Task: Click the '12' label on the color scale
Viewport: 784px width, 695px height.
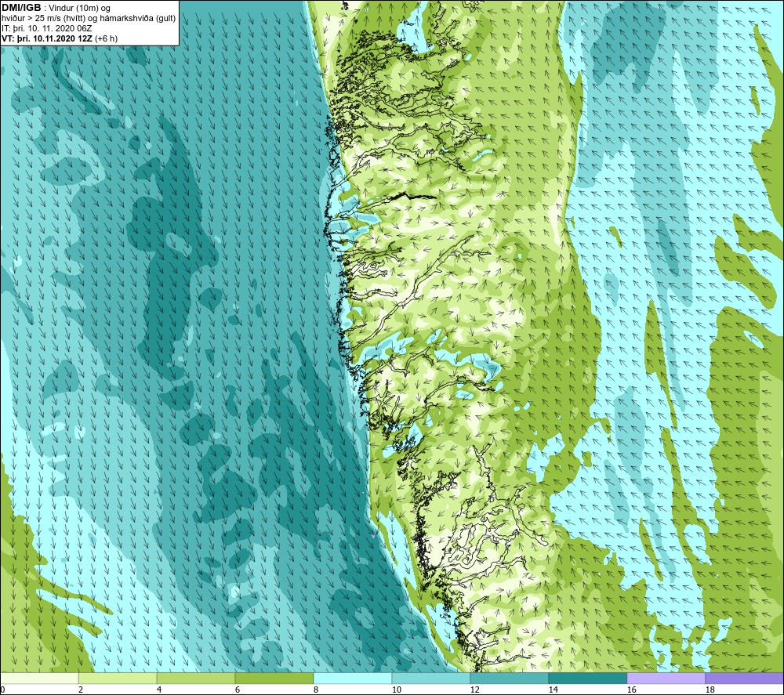Action: [x=474, y=690]
